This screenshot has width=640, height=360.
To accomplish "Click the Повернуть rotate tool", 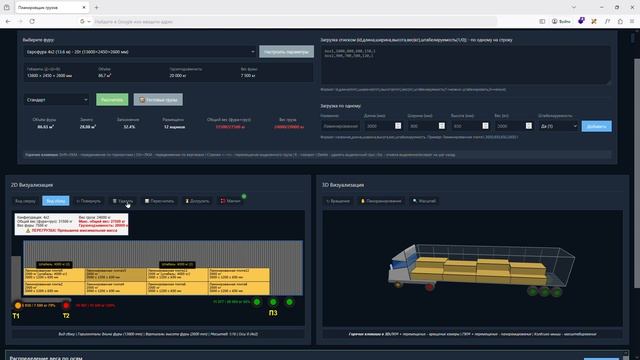I will point(89,201).
